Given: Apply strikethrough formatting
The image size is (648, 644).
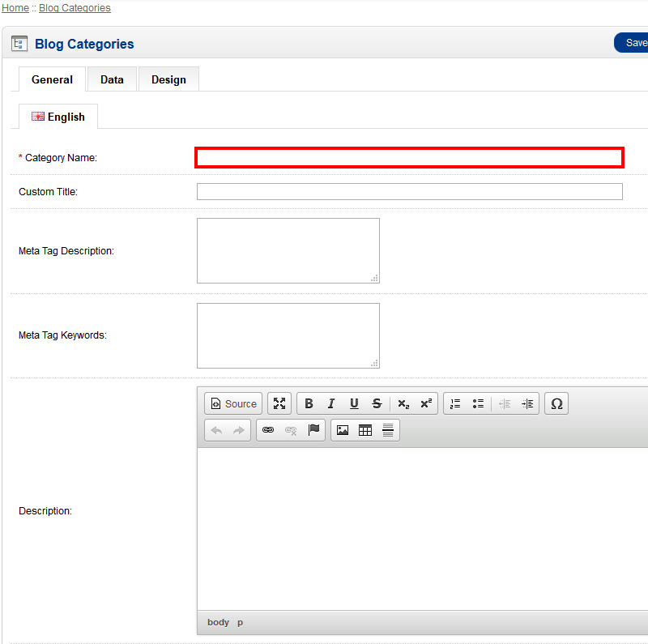Looking at the screenshot, I should tap(377, 403).
